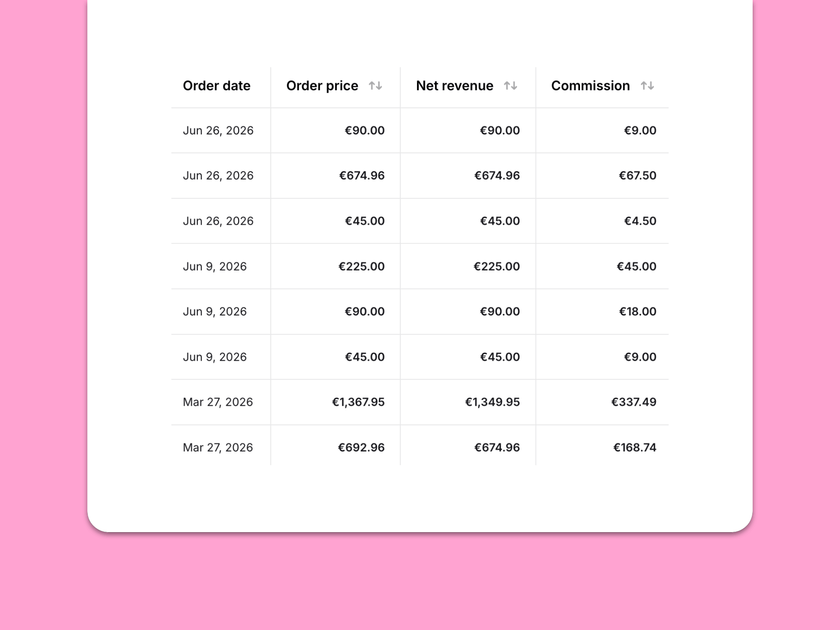The image size is (840, 630).
Task: Select the €337.49 commission cell
Action: [602, 402]
